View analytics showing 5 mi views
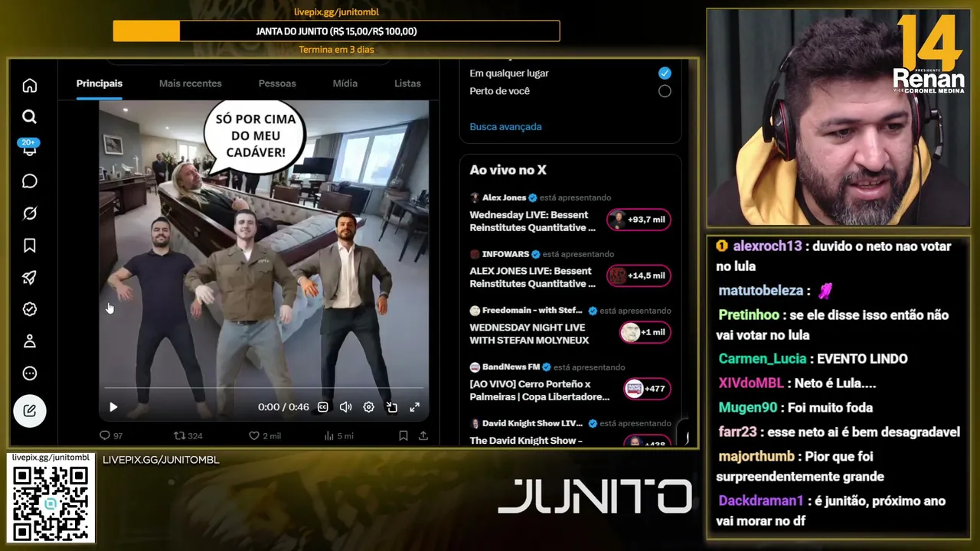This screenshot has height=551, width=980. [339, 436]
